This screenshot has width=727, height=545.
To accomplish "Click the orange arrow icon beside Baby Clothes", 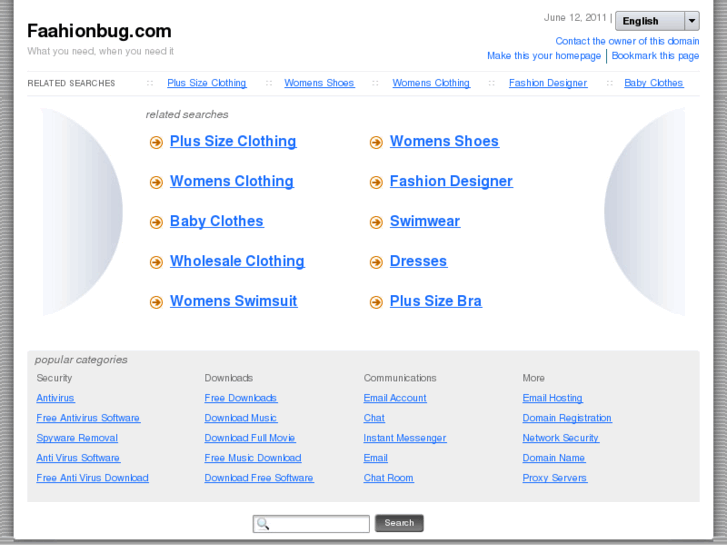I will (156, 222).
